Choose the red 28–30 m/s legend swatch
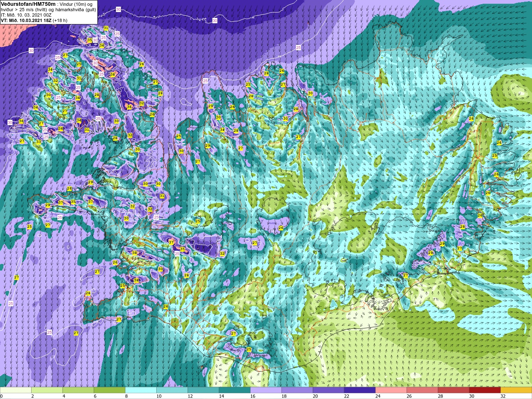The width and height of the screenshot is (532, 399). 453,390
